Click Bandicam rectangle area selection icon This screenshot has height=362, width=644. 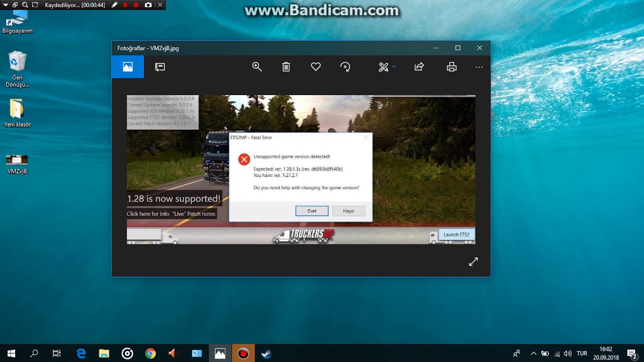click(35, 5)
